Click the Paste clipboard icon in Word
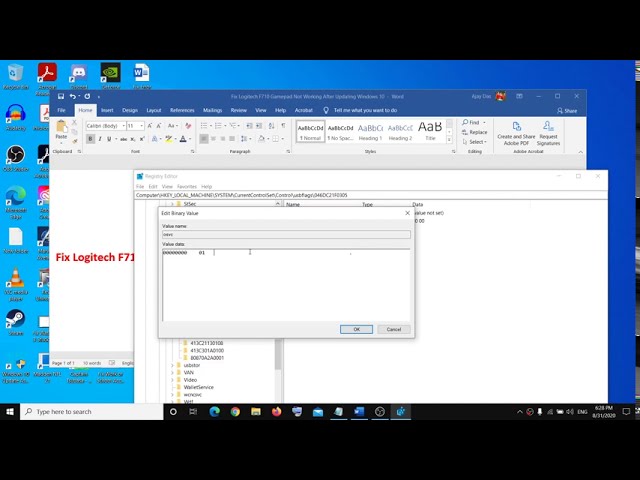640x480 pixels. point(61,127)
